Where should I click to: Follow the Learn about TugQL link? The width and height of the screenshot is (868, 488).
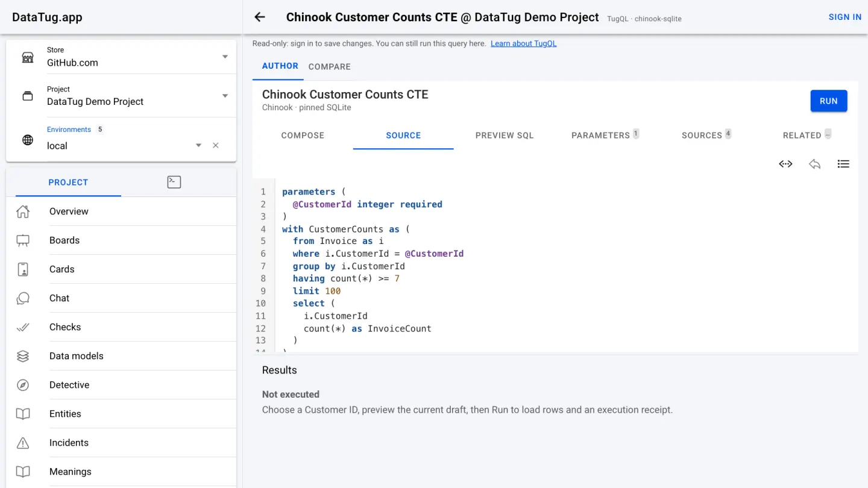[x=524, y=43]
